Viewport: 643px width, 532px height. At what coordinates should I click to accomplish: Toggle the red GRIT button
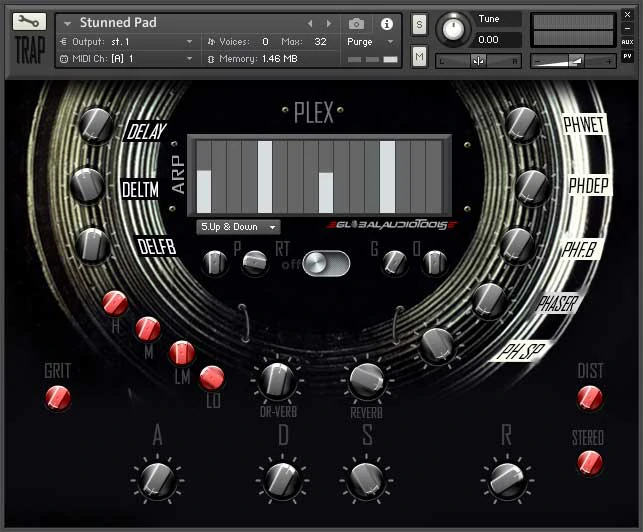pos(58,398)
